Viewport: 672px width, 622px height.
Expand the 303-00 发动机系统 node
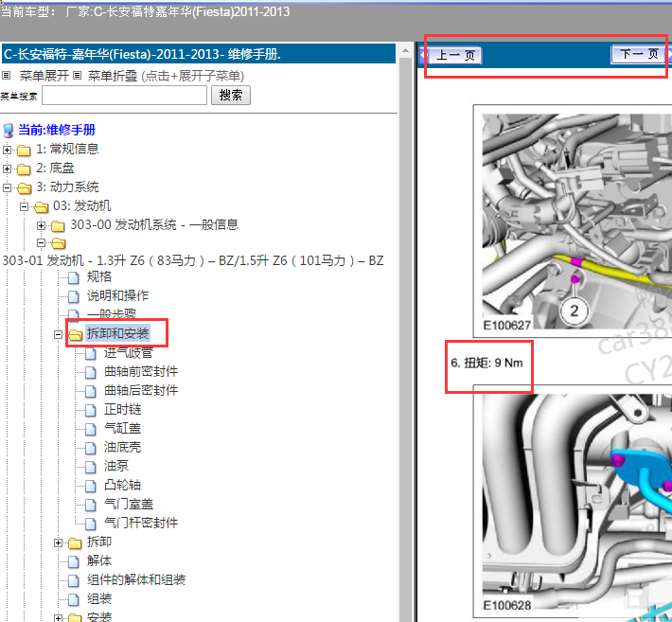(x=41, y=225)
